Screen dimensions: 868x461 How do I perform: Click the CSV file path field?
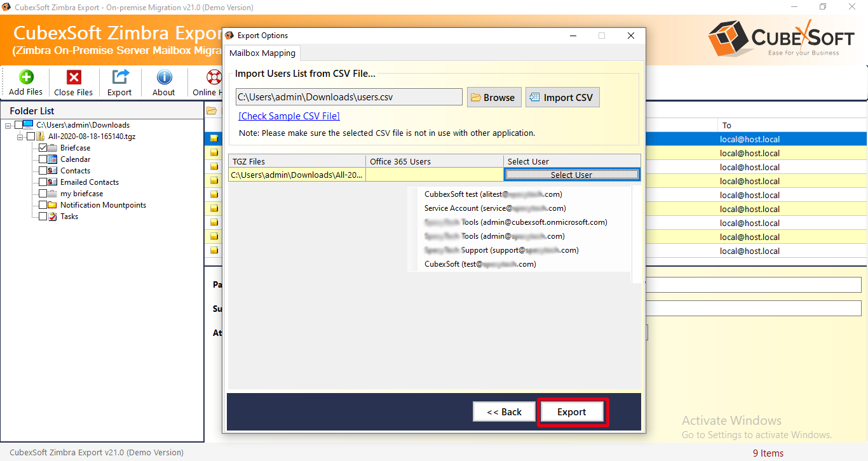(x=349, y=97)
